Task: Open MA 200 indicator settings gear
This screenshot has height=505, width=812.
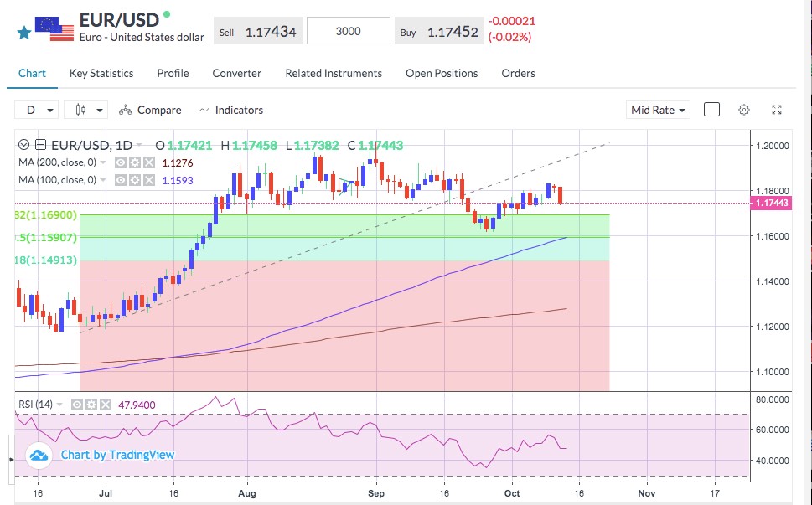Action: point(135,163)
